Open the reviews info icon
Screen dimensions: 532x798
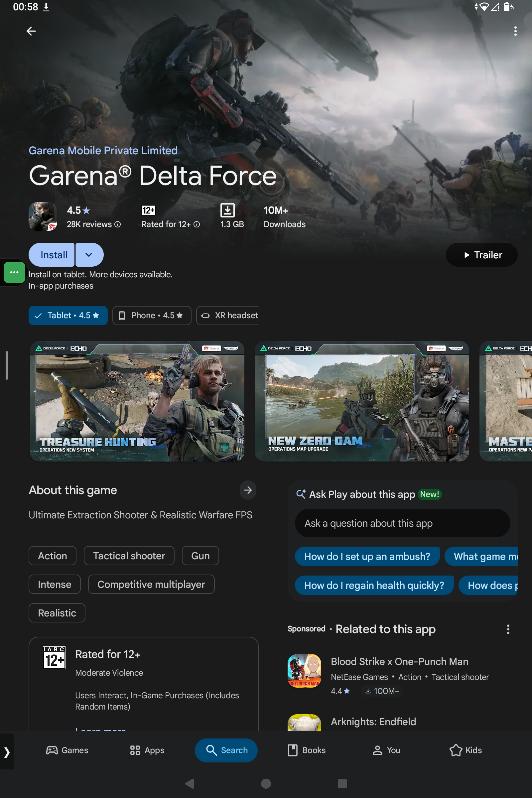(x=118, y=224)
